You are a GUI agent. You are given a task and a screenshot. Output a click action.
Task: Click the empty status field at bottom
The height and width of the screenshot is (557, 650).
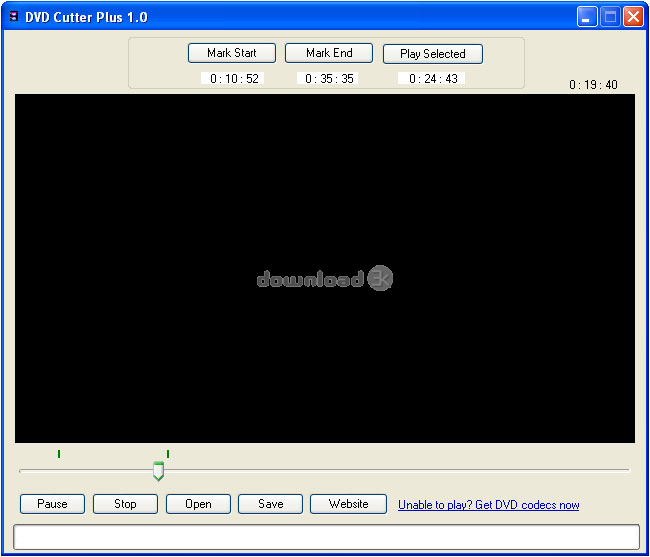click(x=327, y=537)
